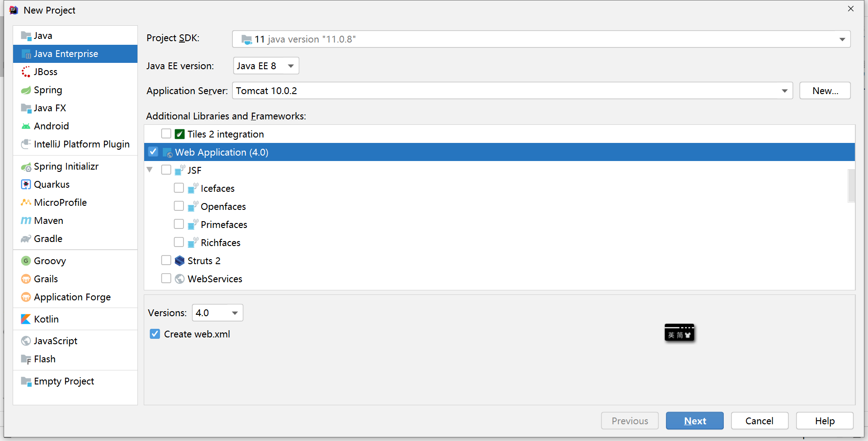The image size is (868, 441).
Task: Enable the Openfaces checkbox
Action: pyautogui.click(x=179, y=206)
